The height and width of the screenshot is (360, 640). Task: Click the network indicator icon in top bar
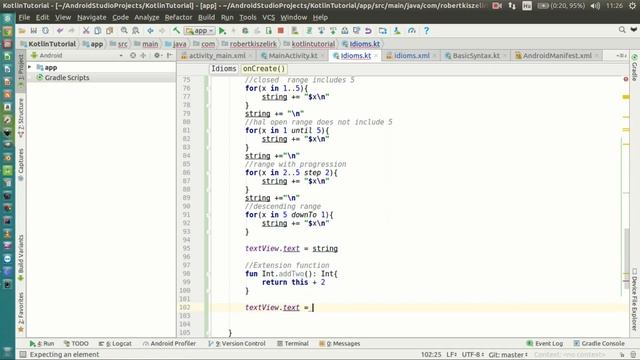(512, 6)
